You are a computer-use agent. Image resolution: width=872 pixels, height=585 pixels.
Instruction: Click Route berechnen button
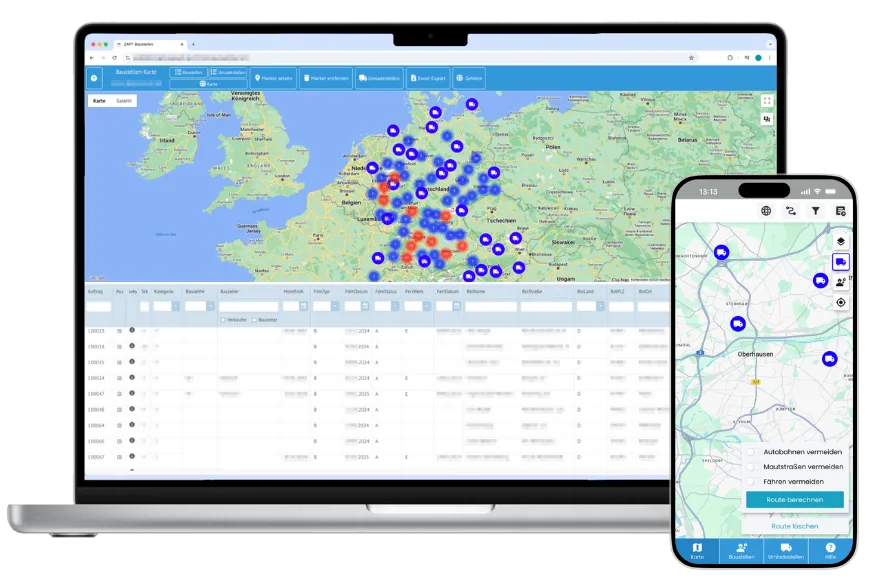[794, 499]
